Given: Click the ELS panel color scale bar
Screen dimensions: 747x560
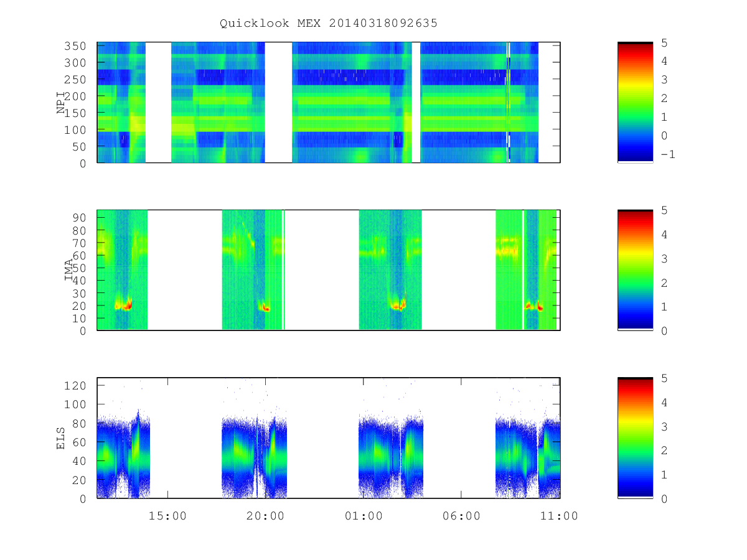Looking at the screenshot, I should [635, 437].
